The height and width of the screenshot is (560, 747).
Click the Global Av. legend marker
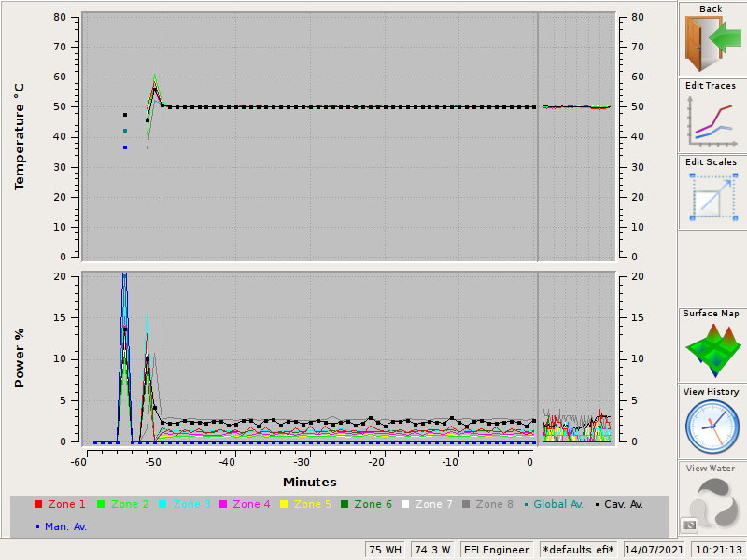tap(528, 503)
